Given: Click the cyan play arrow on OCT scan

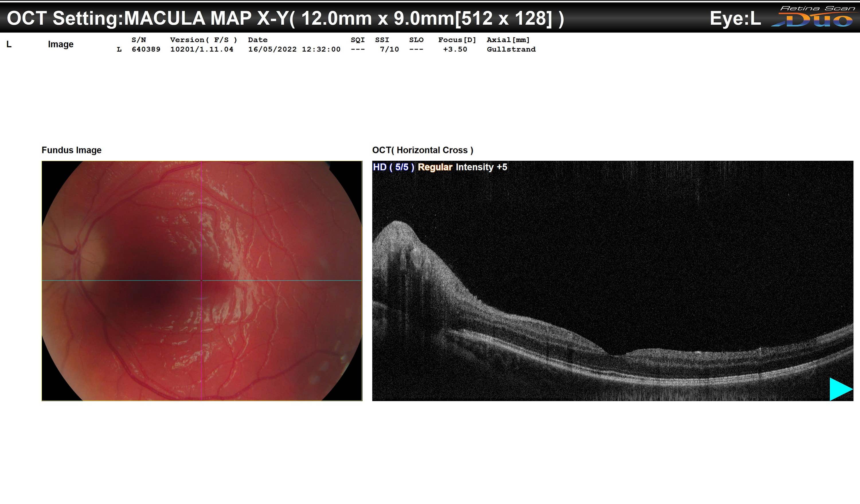Looking at the screenshot, I should click(841, 389).
